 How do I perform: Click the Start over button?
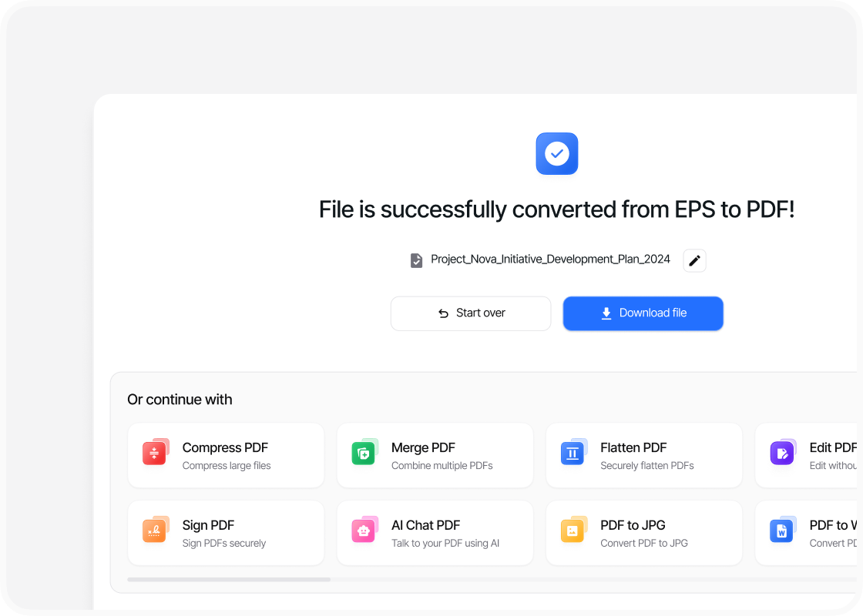(470, 313)
